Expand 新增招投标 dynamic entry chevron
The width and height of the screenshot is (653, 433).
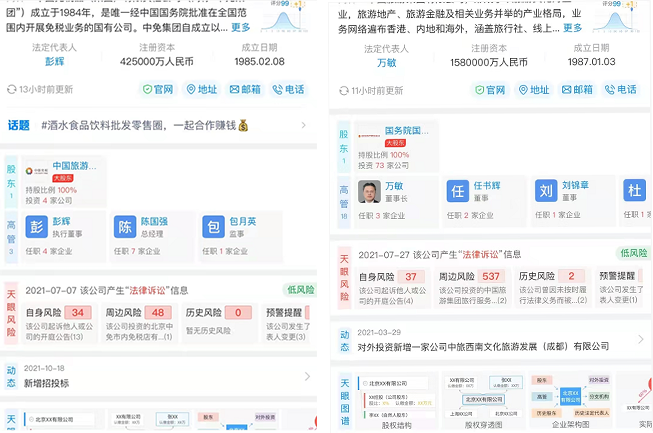307,376
